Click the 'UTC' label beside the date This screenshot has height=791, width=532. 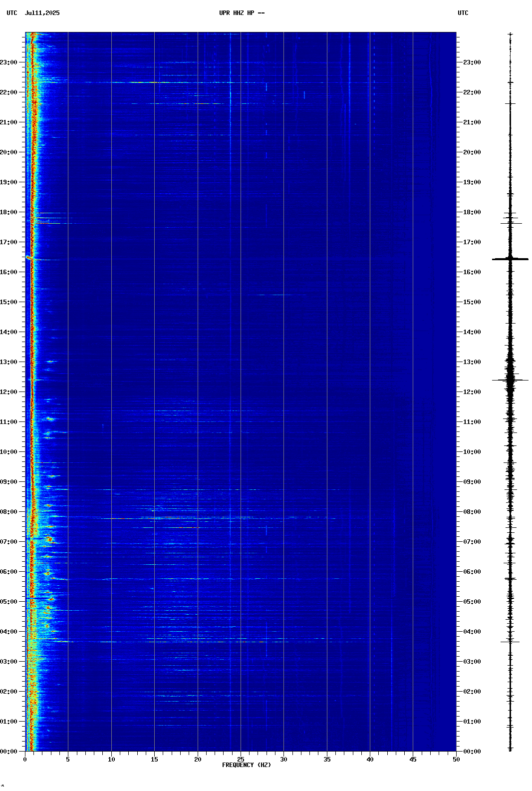click(12, 13)
